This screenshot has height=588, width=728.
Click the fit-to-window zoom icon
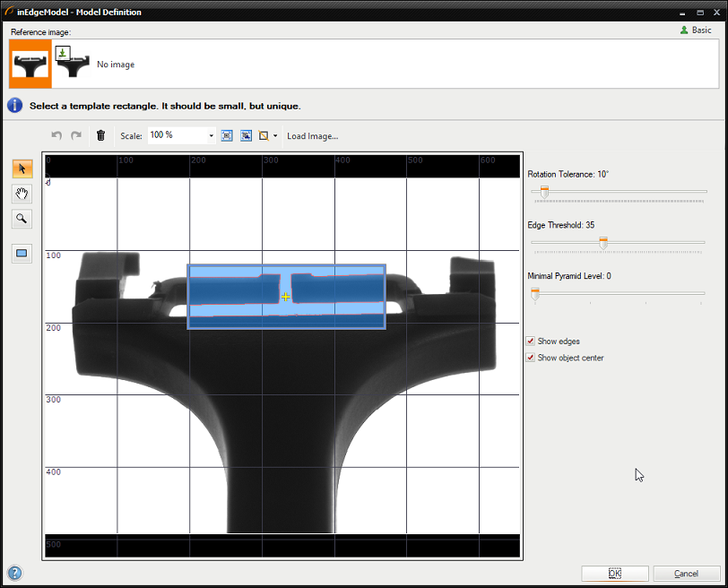pos(227,135)
